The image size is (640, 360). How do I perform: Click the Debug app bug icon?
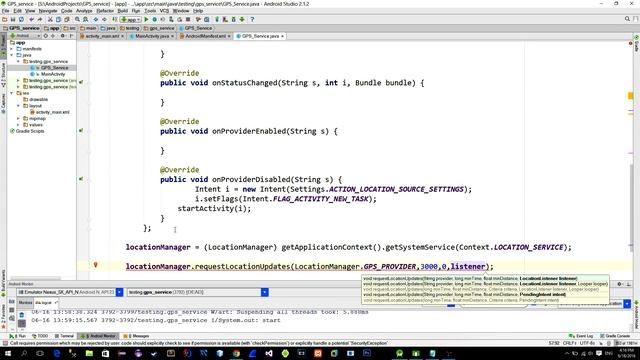pyautogui.click(x=155, y=19)
